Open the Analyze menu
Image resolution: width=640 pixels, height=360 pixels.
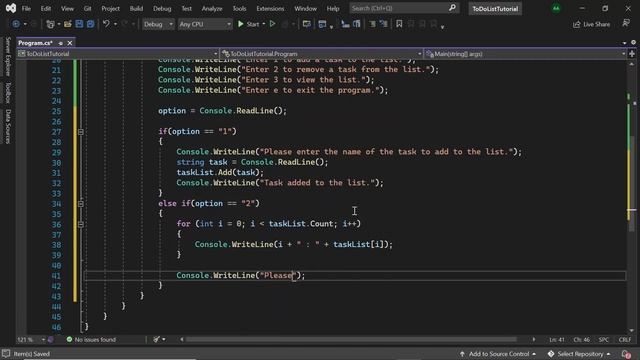point(212,8)
